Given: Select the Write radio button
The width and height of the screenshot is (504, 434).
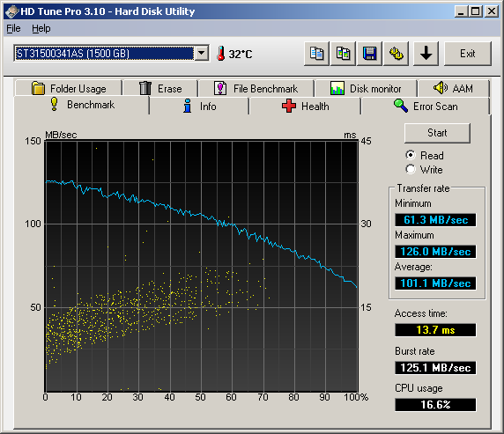Looking at the screenshot, I should 411,169.
